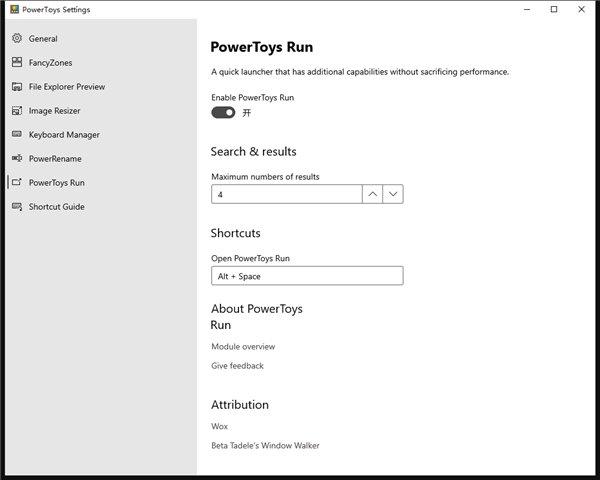Disable the Enable PowerToys Run toggle

click(x=223, y=113)
